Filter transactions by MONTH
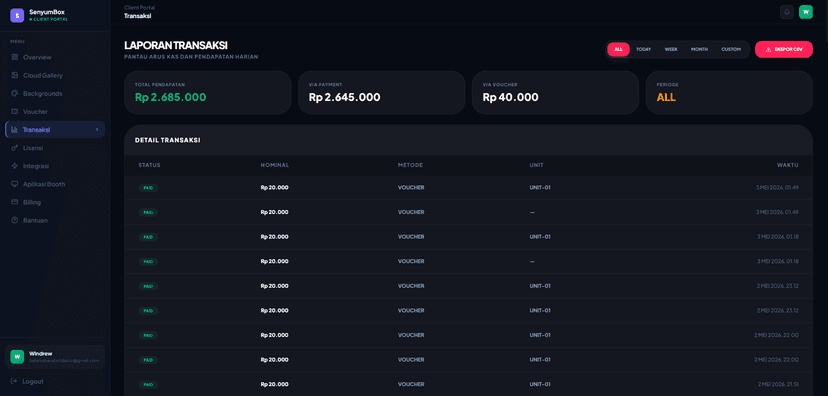This screenshot has width=828, height=396. pyautogui.click(x=699, y=49)
